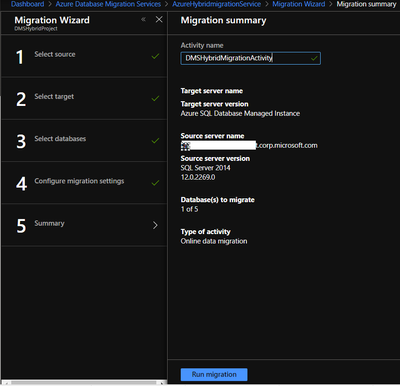Open AzureHybridmigrationService breadcrumb
Screen dimensions: 400x386
coord(217,4)
